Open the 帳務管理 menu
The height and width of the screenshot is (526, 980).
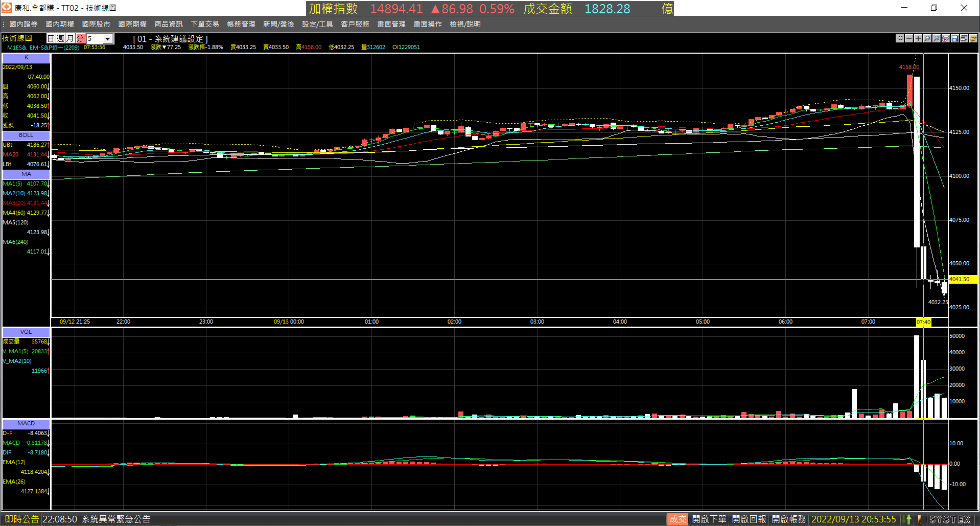coord(241,24)
